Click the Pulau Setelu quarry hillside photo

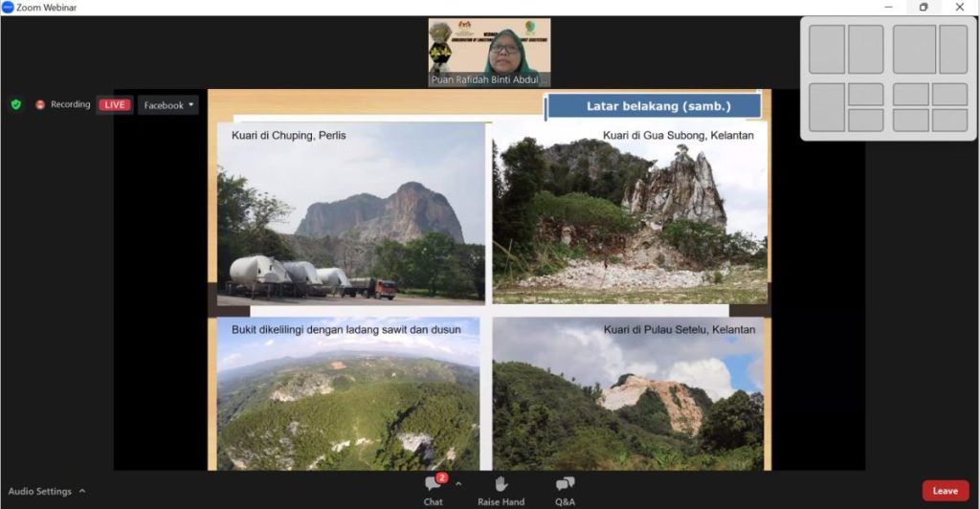(x=628, y=393)
